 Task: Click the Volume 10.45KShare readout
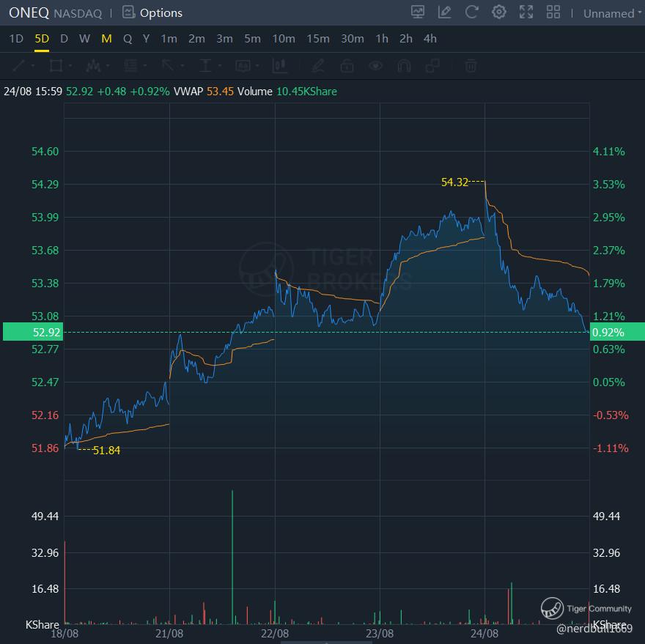(287, 92)
